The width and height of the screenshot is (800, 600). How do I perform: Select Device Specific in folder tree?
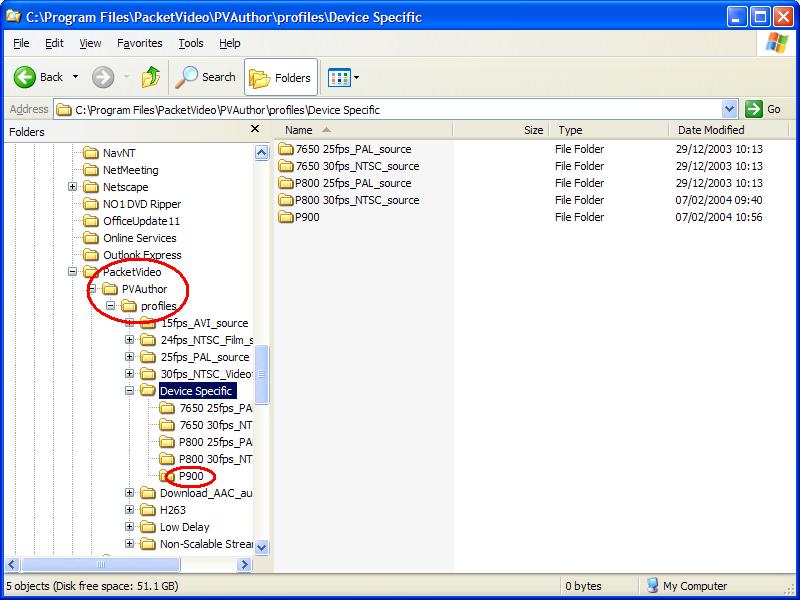pos(197,391)
